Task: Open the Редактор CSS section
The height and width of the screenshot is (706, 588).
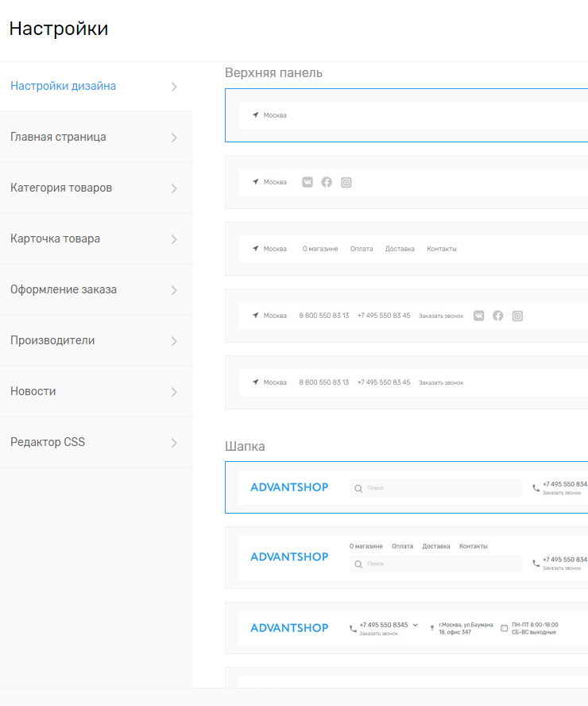Action: [48, 442]
